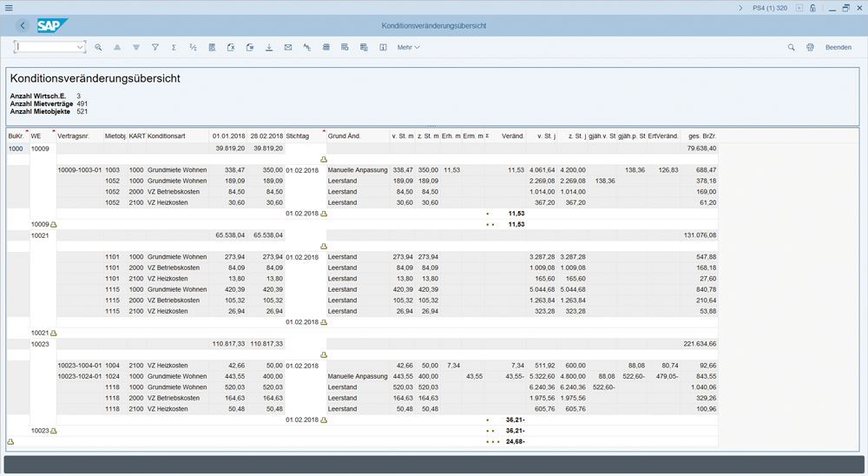Send the list via the mail icon
This screenshot has height=476, width=868.
point(287,47)
